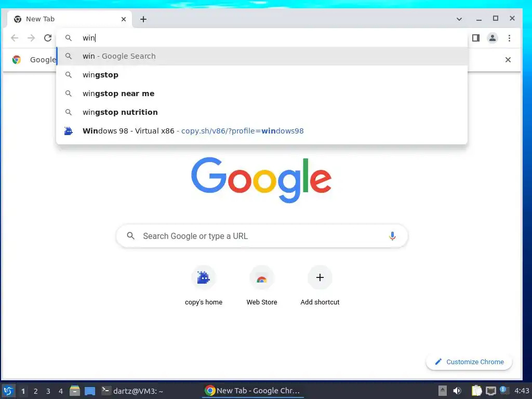Open Chrome three-dot menu
The height and width of the screenshot is (399, 532).
[509, 38]
